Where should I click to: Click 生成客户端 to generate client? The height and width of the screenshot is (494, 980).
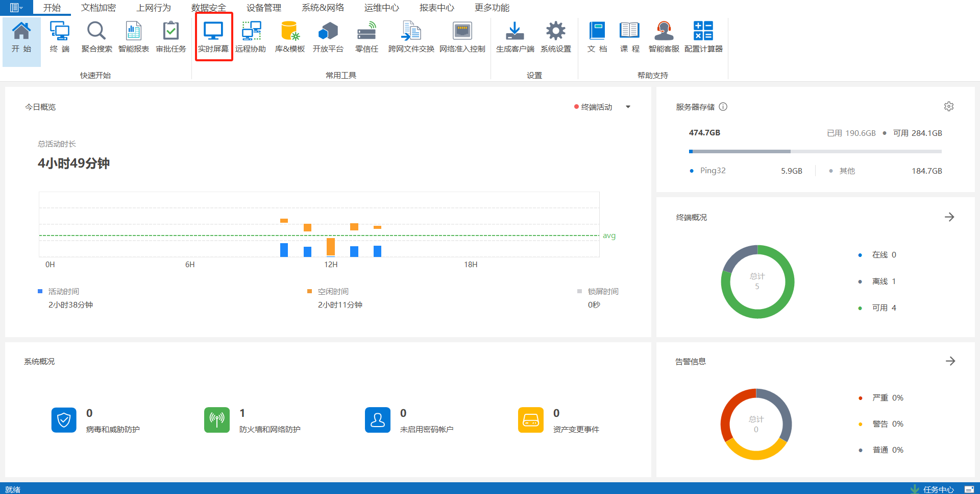point(515,37)
